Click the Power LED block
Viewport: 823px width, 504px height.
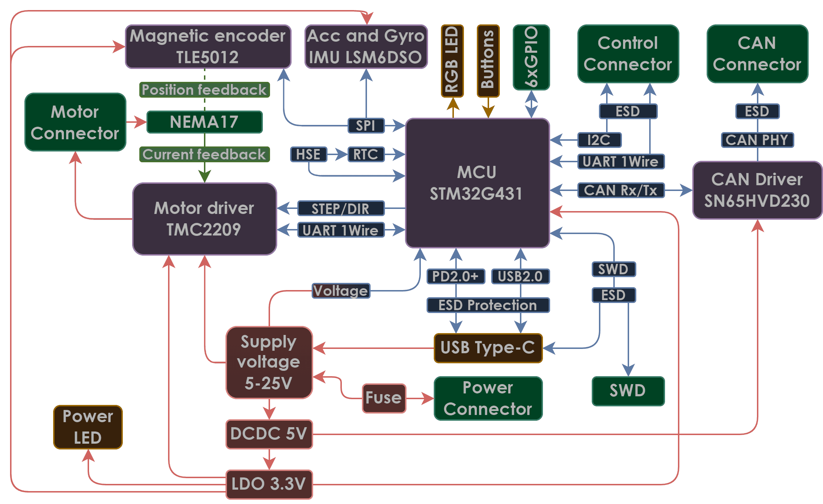point(88,427)
